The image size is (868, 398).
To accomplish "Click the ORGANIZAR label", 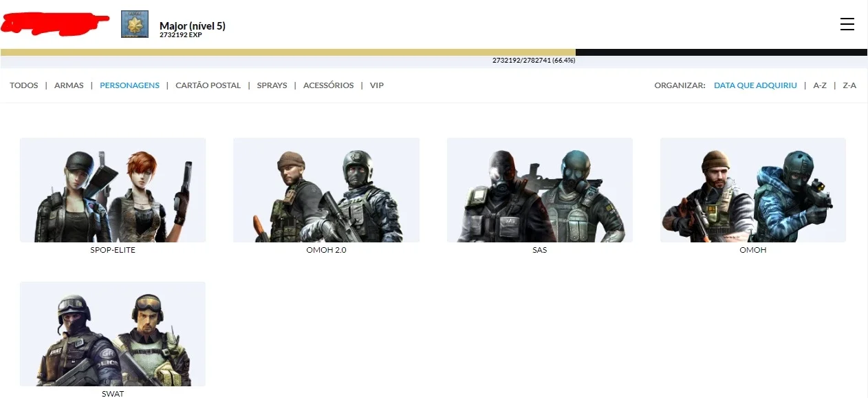I will (x=680, y=85).
